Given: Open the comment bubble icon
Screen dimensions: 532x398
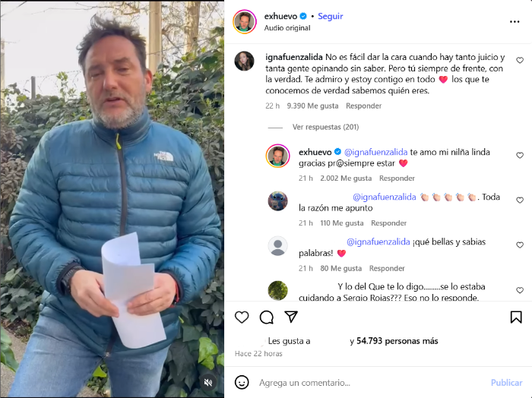Looking at the screenshot, I should coord(266,317).
